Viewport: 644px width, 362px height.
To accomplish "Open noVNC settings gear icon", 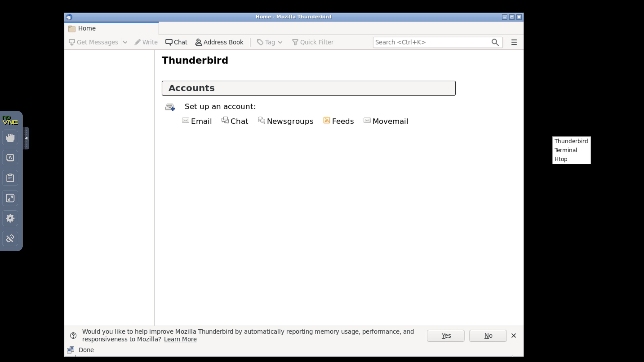I will coord(10,218).
